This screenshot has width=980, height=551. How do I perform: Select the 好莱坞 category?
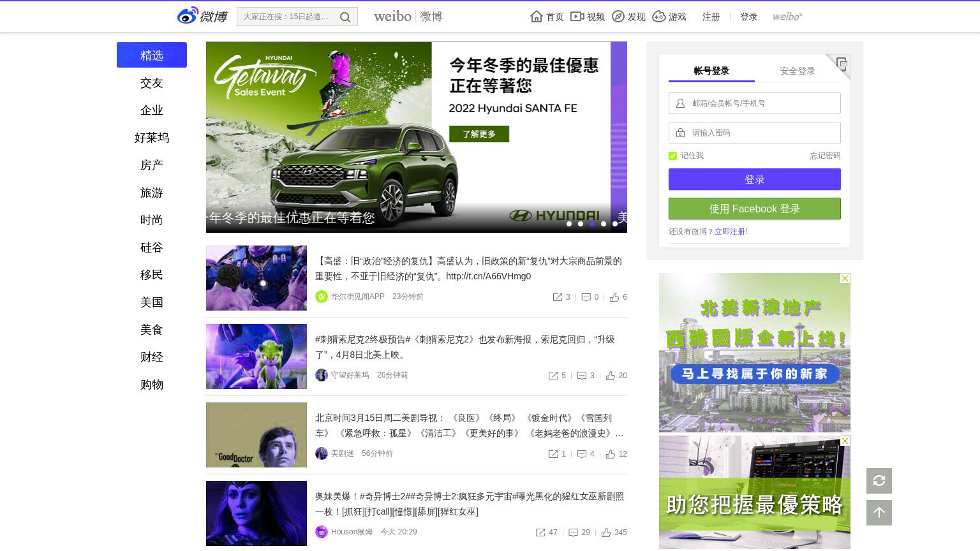[x=152, y=138]
